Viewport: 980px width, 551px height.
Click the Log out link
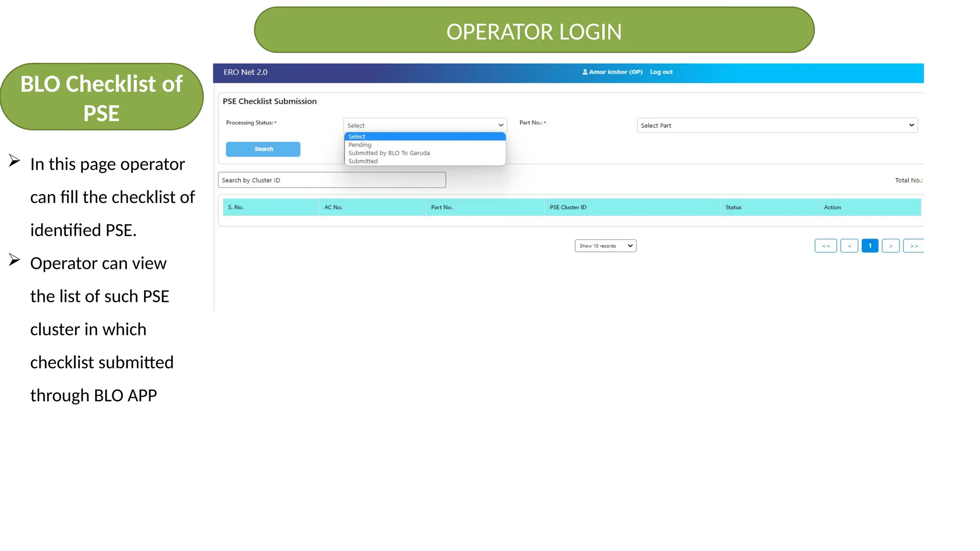[661, 72]
